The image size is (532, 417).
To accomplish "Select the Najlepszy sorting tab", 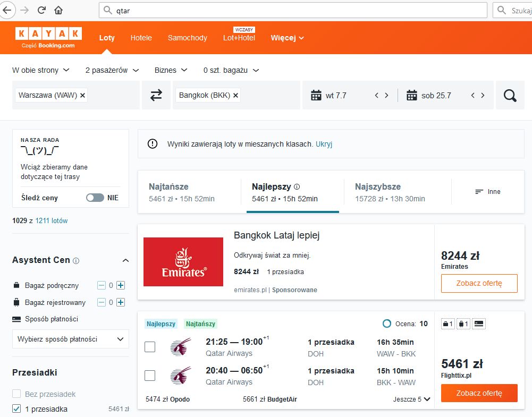I will pyautogui.click(x=292, y=192).
